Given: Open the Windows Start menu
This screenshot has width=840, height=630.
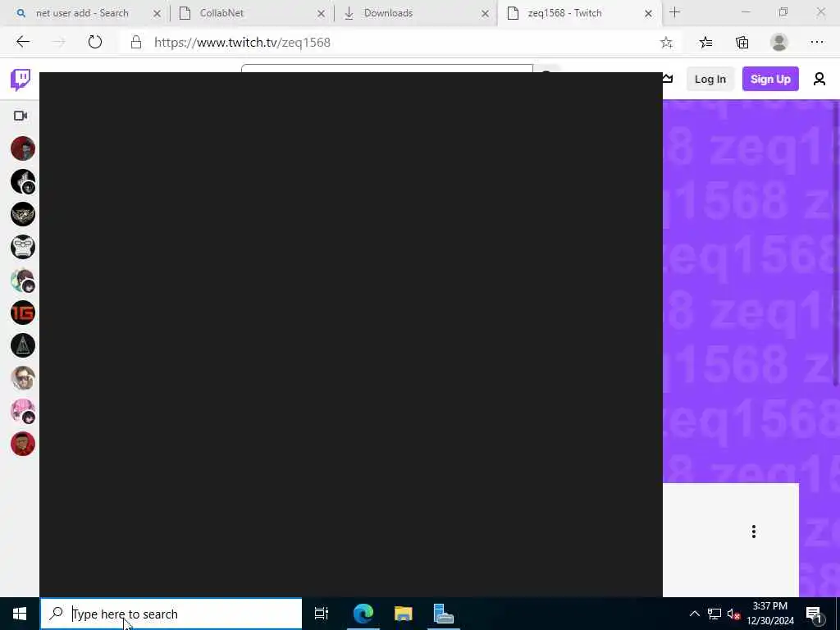Looking at the screenshot, I should pos(20,614).
